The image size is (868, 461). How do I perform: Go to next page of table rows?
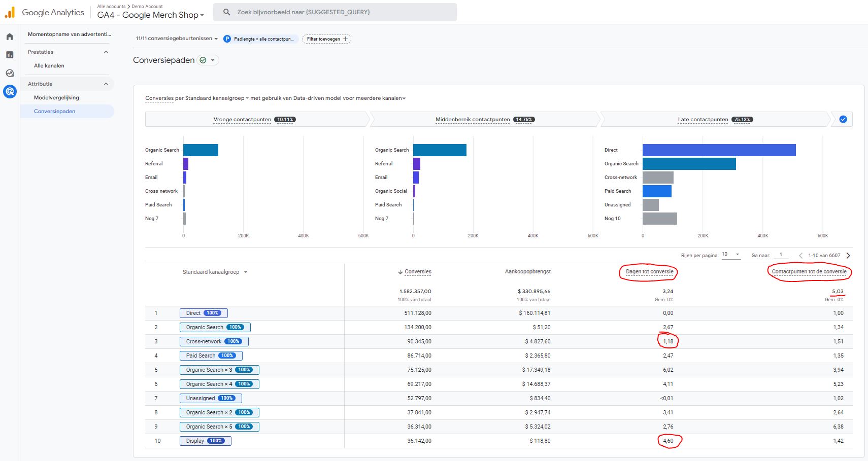click(848, 256)
